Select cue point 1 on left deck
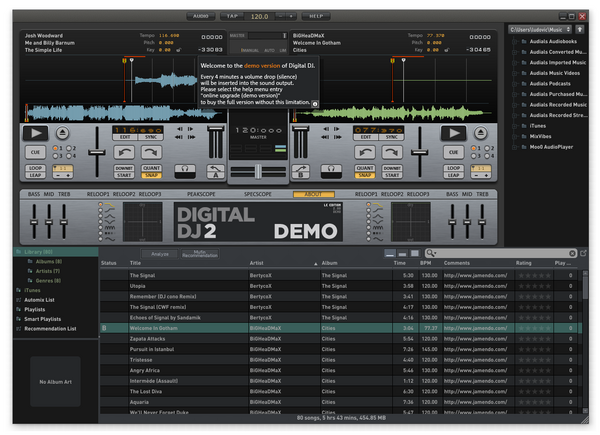Image resolution: width=600 pixels, height=435 pixels. click(x=55, y=148)
